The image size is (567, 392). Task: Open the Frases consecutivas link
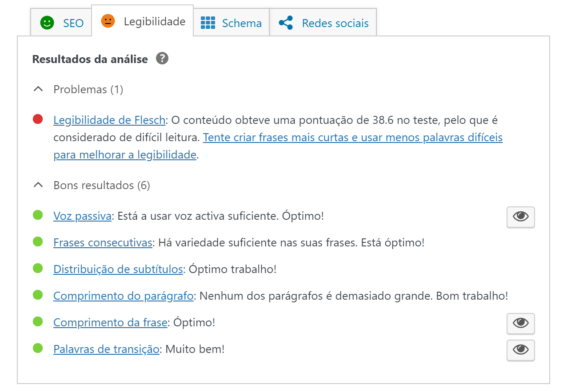(103, 243)
